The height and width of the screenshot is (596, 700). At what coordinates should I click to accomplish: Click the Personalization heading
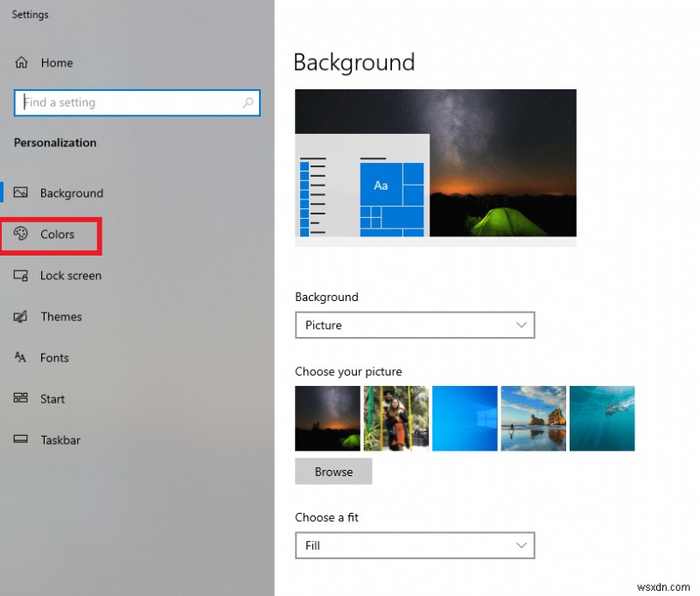[55, 143]
